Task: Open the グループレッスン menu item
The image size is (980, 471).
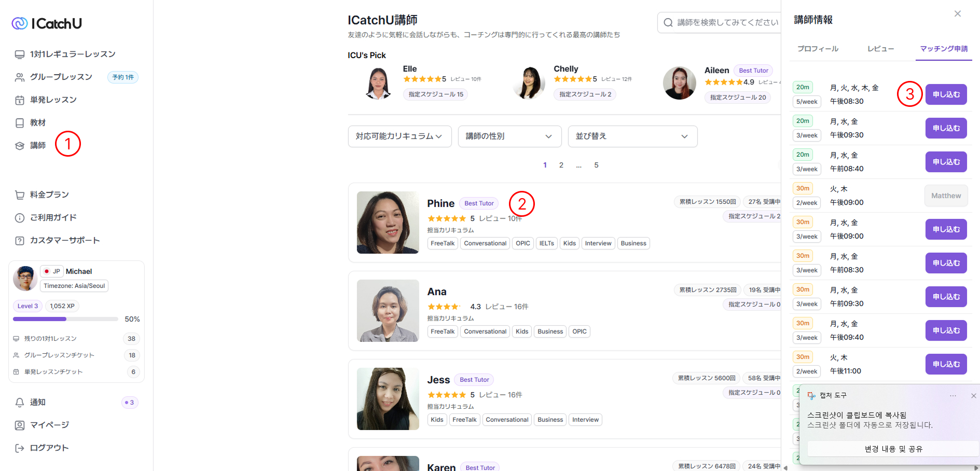Action: pos(61,77)
